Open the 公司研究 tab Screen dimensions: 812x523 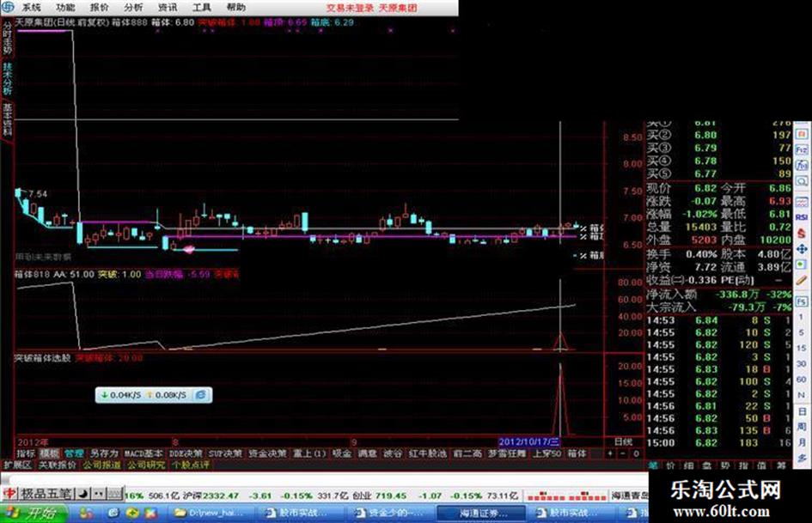coord(146,465)
